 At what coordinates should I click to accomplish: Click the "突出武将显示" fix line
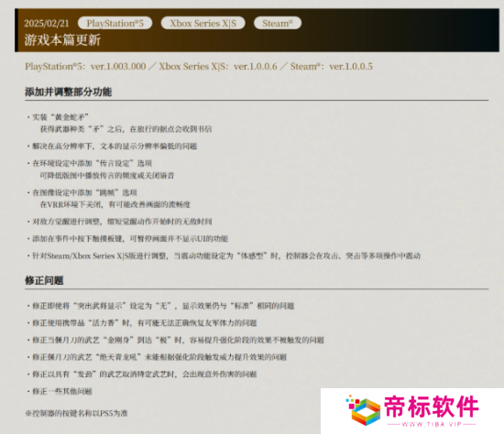pos(160,306)
